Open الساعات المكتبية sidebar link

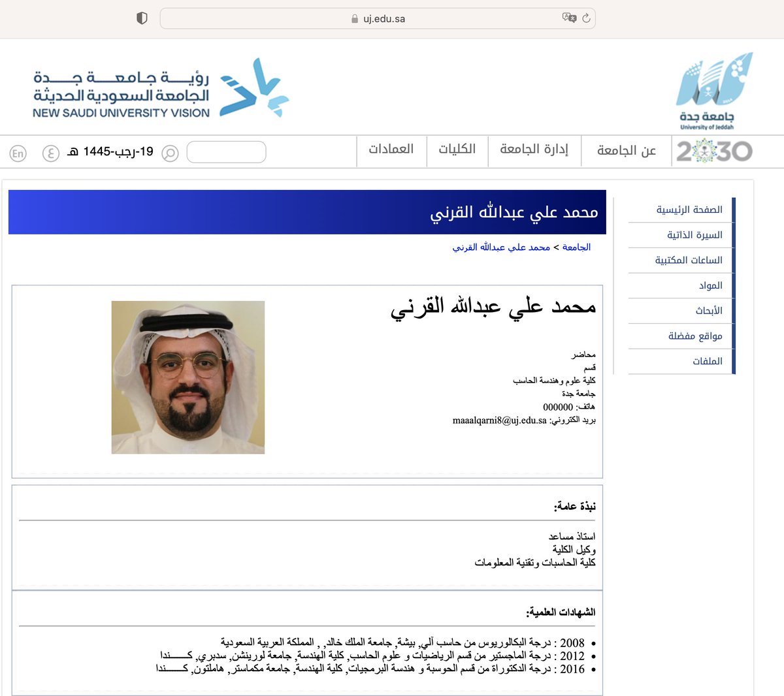pyautogui.click(x=689, y=260)
